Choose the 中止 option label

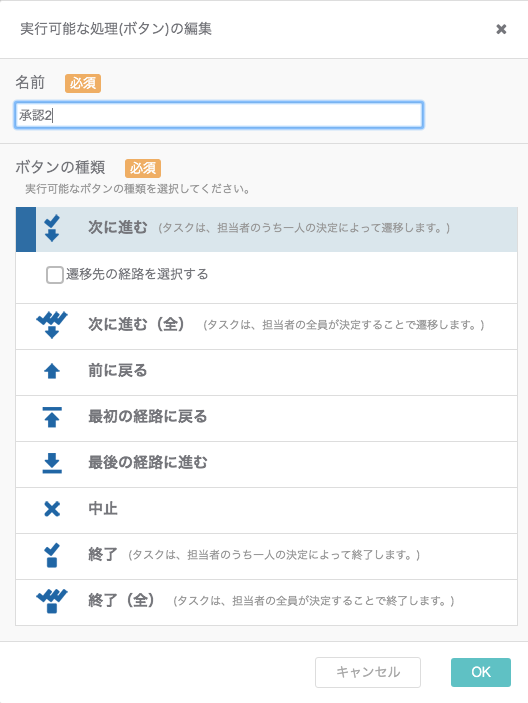point(103,508)
